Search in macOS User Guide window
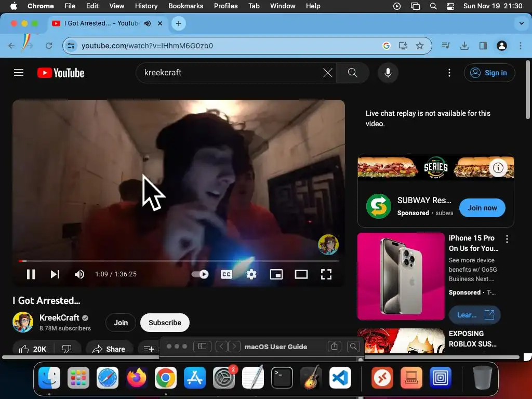The width and height of the screenshot is (532, 399). tap(353, 347)
